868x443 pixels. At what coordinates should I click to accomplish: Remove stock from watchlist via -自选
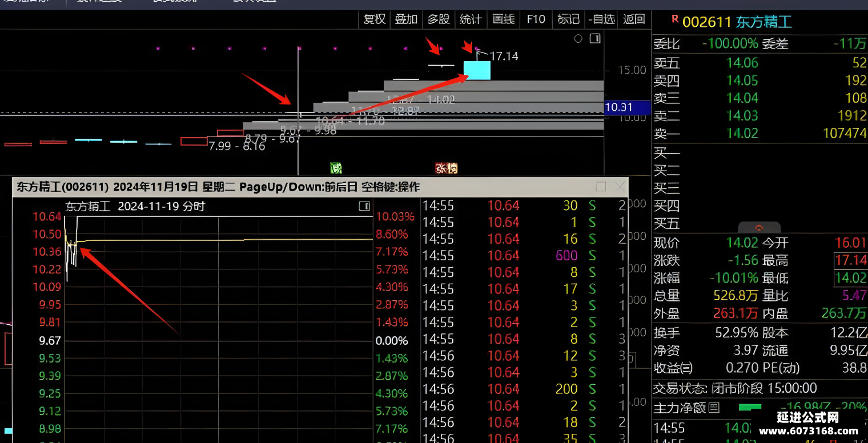pyautogui.click(x=601, y=19)
